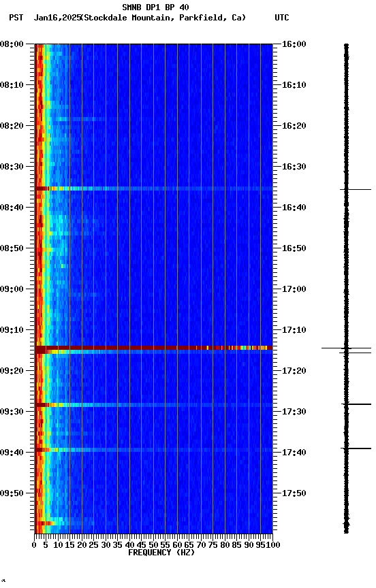Click the largest seismogram spike near 17:14
The height and width of the screenshot is (588, 376).
[346, 348]
